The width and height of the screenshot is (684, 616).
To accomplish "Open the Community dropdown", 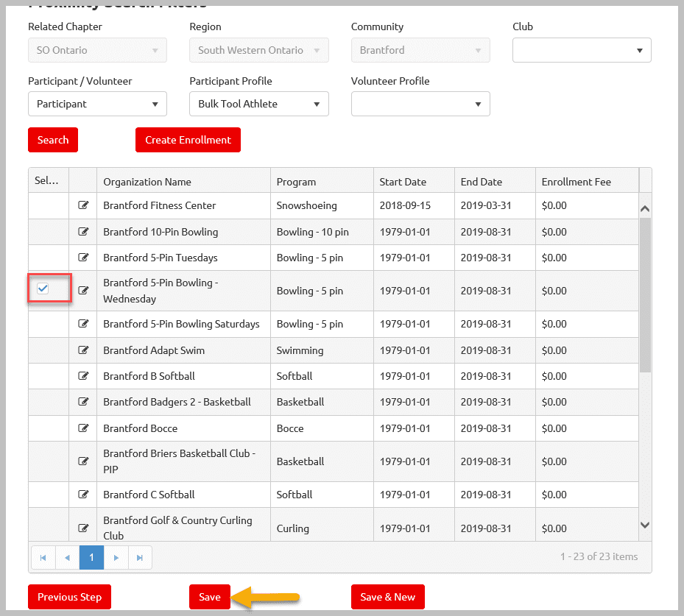I will [420, 50].
